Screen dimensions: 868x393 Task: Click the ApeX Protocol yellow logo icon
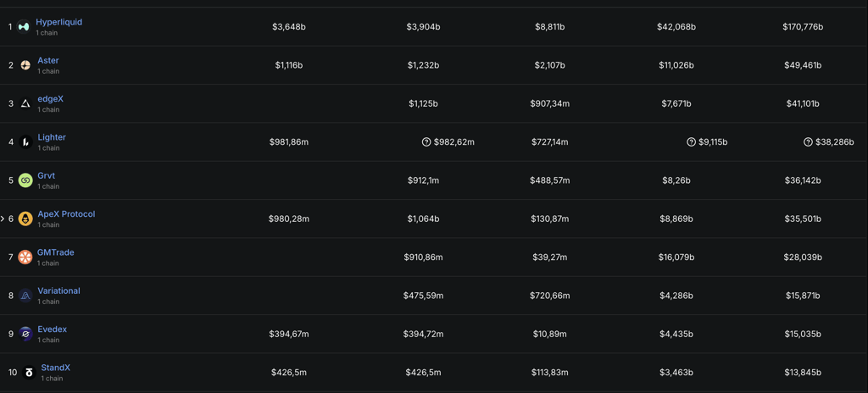[25, 219]
